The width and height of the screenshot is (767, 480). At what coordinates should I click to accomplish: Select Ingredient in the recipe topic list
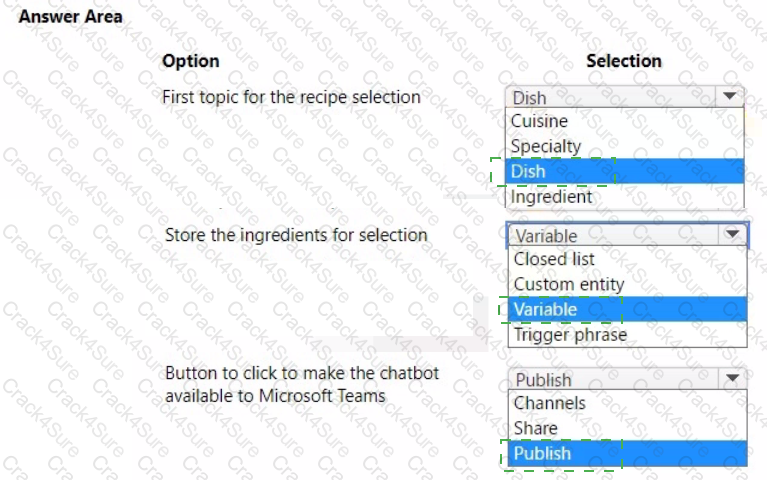[551, 196]
